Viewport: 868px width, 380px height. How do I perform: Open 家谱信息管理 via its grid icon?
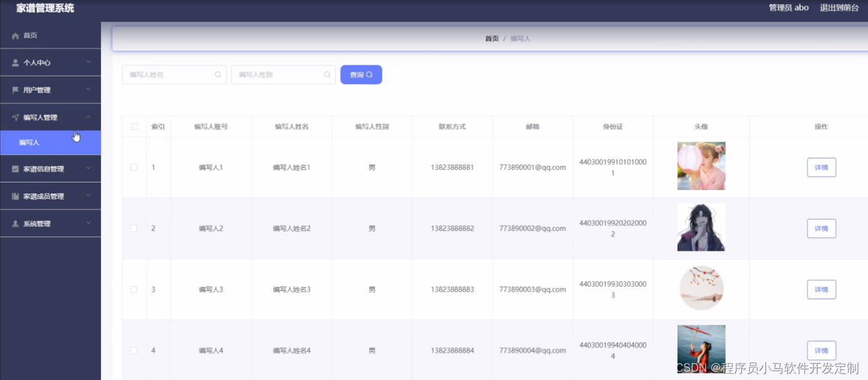15,169
